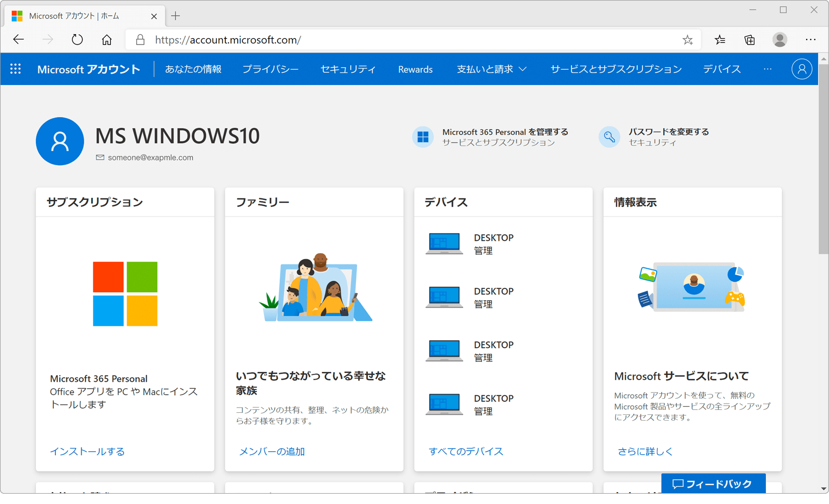Click the browser forward arrow
This screenshot has width=829, height=504.
point(48,39)
